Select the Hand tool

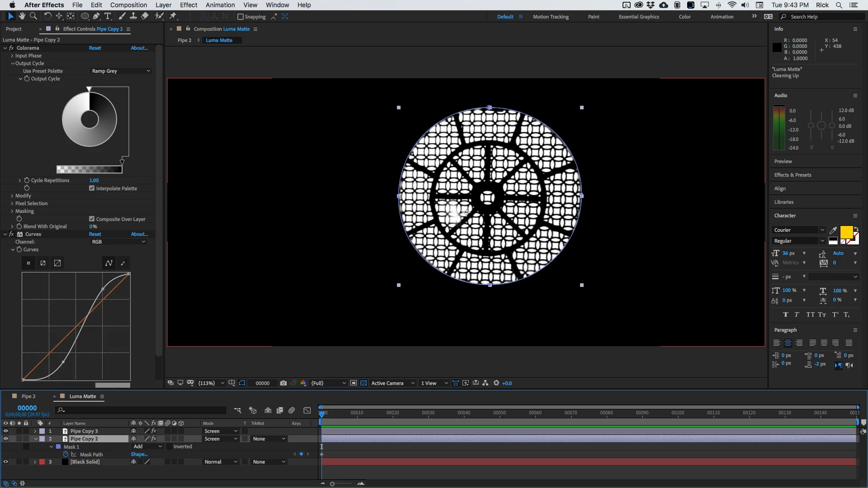pyautogui.click(x=22, y=16)
